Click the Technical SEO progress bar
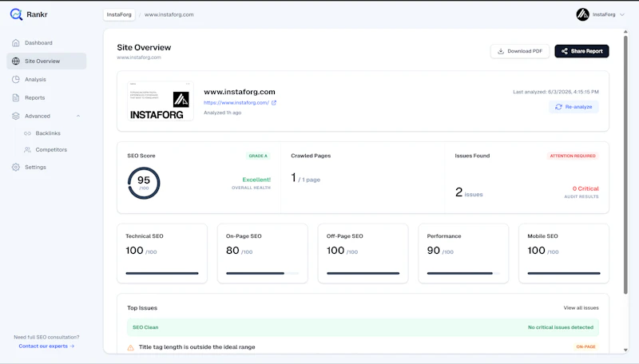 pyautogui.click(x=162, y=273)
